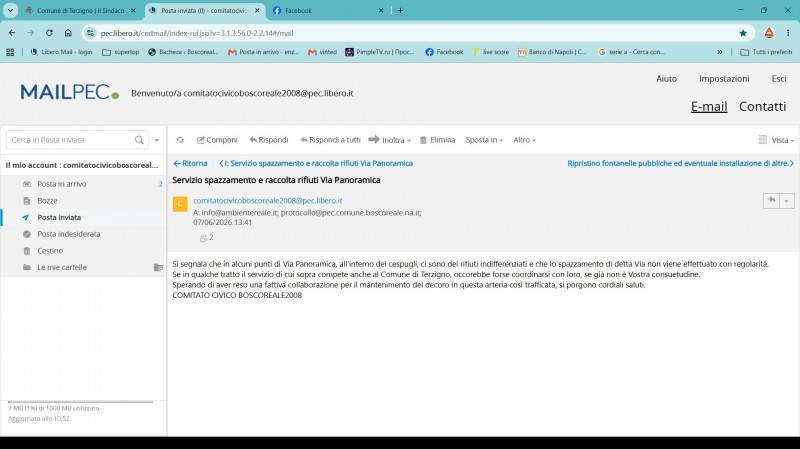This screenshot has height=450, width=800.
Task: Switch to the E-mail section
Action: (x=709, y=106)
